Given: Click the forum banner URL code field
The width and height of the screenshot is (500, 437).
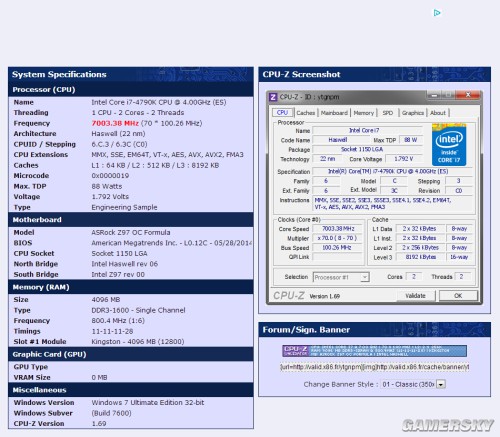Looking at the screenshot, I should 375,367.
